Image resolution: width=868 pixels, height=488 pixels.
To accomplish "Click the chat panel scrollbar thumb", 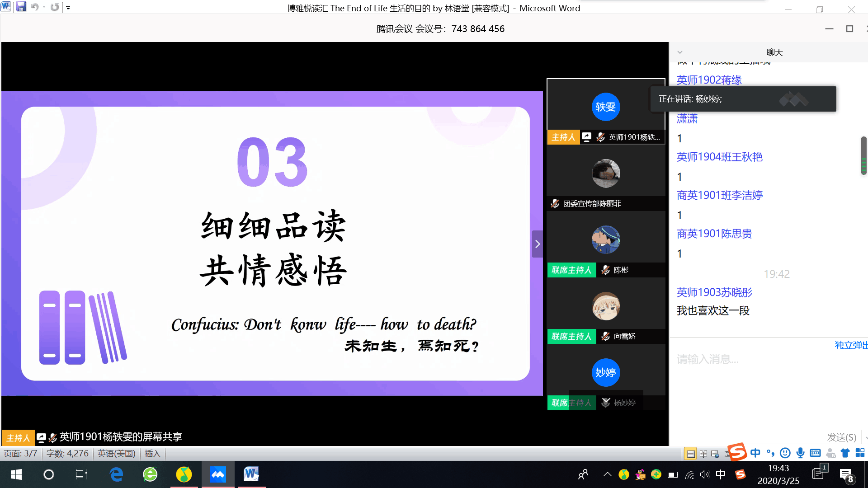I will click(x=863, y=155).
